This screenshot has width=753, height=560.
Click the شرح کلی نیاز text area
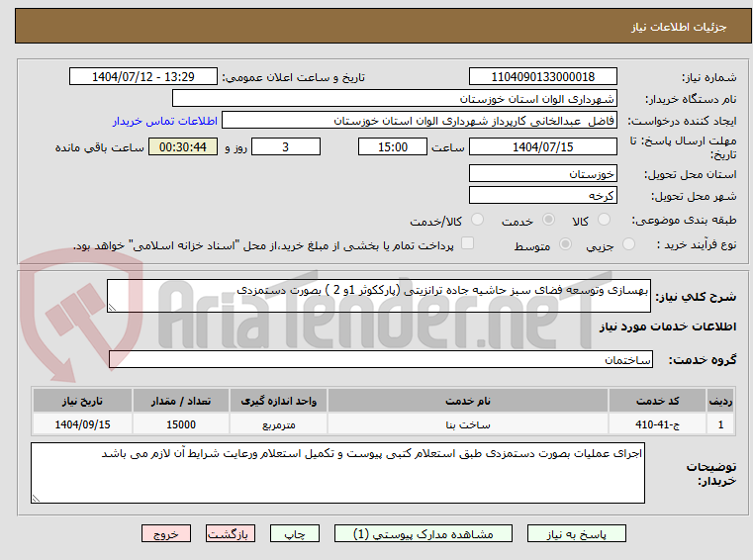378,296
